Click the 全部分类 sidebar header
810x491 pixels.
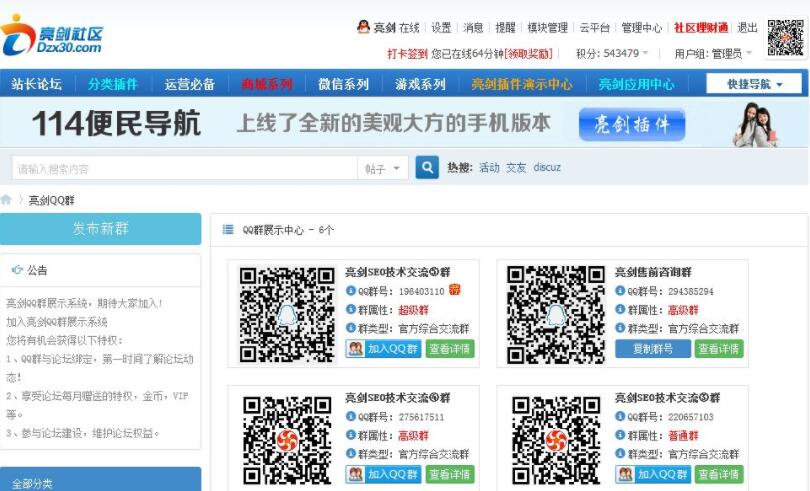[100, 479]
